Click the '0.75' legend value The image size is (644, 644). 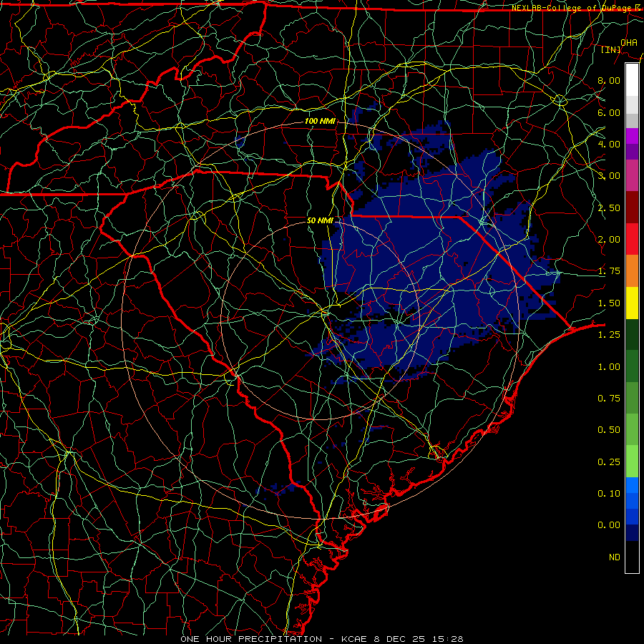(x=609, y=399)
